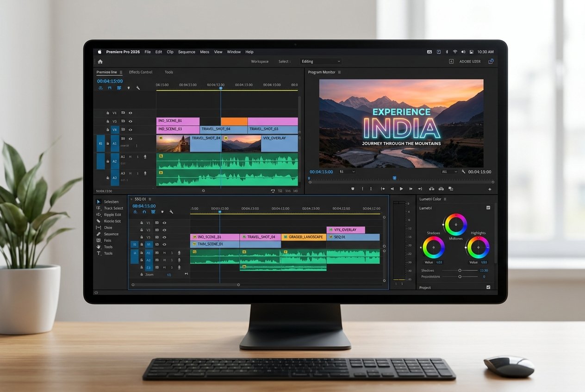The image size is (585, 392).
Task: Switch to the Tools tab
Action: 169,72
